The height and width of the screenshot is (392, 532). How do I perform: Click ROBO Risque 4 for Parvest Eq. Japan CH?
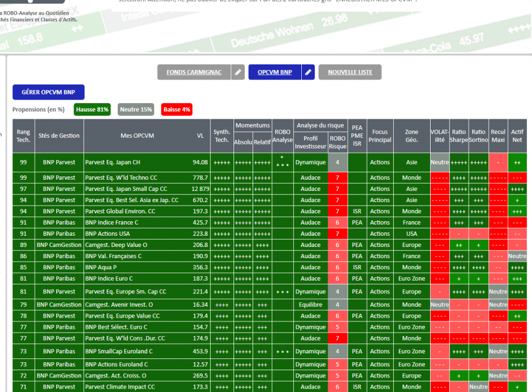tap(338, 162)
